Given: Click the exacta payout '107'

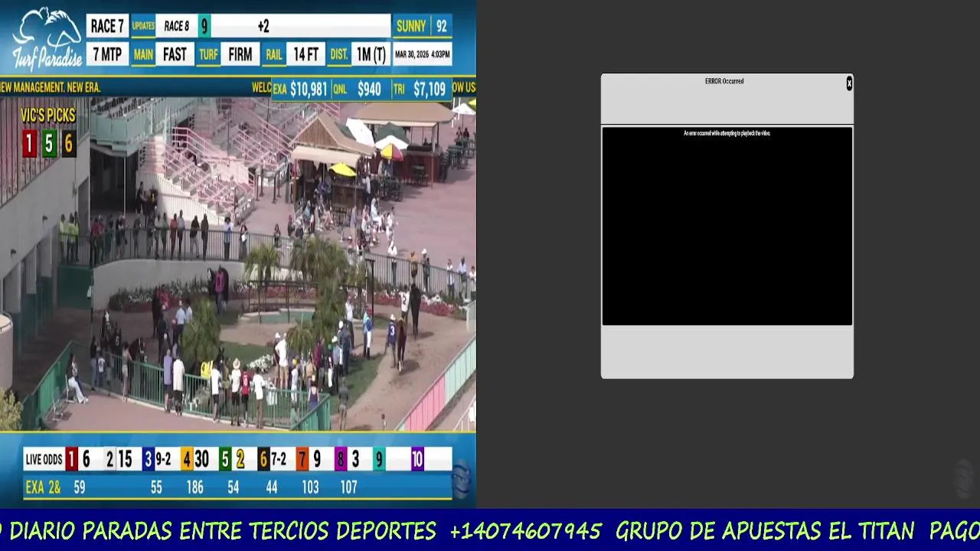Looking at the screenshot, I should [x=348, y=487].
